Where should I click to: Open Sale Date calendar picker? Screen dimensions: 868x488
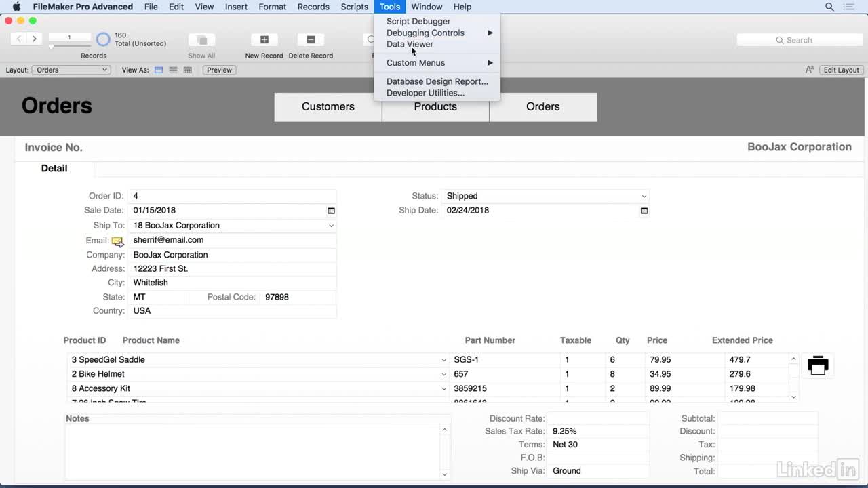[x=331, y=211]
